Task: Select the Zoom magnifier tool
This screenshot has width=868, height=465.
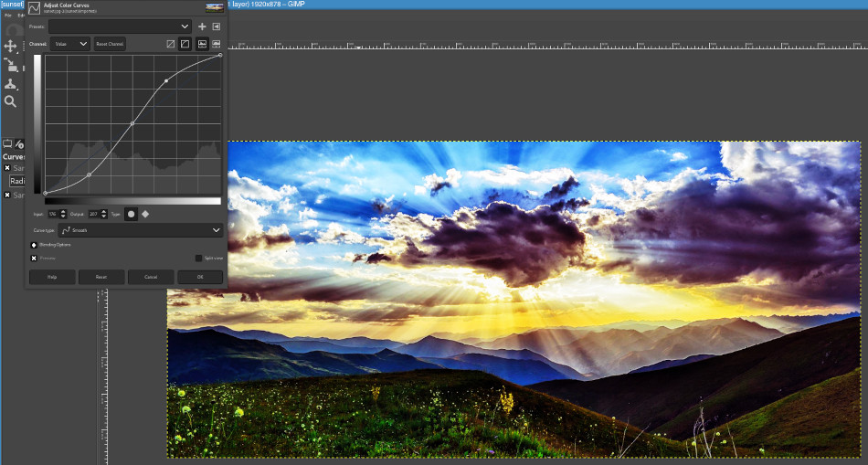Action: pos(11,101)
